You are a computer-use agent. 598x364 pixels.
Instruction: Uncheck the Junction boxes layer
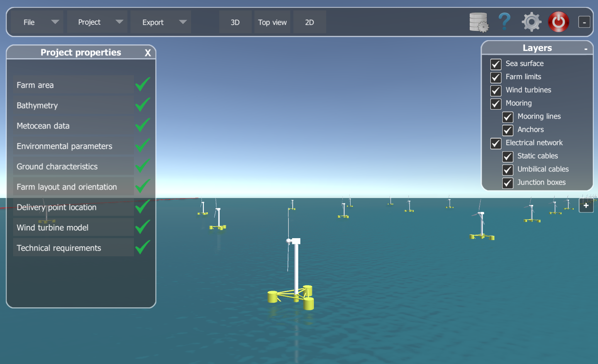(x=508, y=183)
